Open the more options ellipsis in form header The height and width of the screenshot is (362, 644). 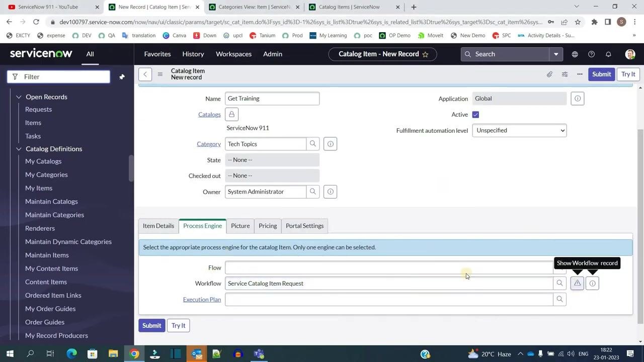580,74
